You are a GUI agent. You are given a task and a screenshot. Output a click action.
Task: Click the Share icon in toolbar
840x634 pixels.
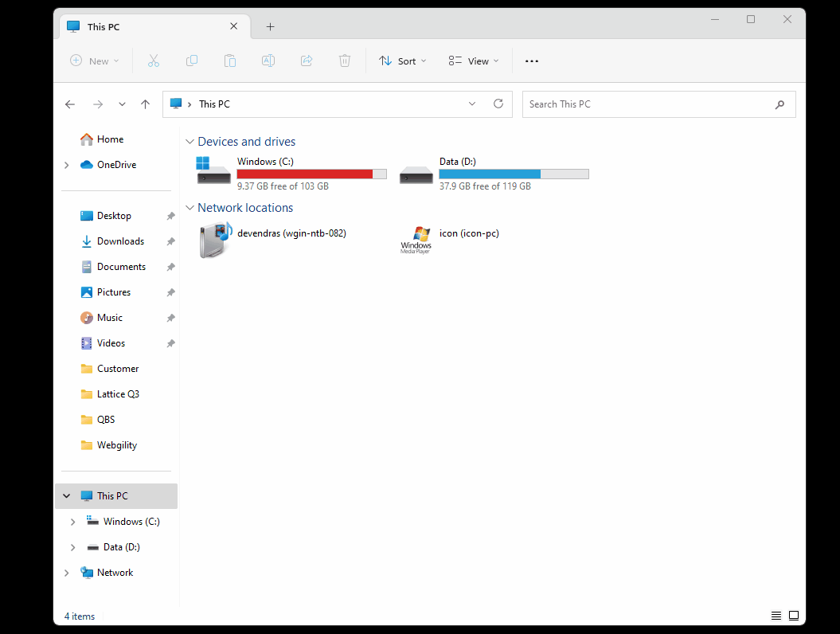[307, 61]
